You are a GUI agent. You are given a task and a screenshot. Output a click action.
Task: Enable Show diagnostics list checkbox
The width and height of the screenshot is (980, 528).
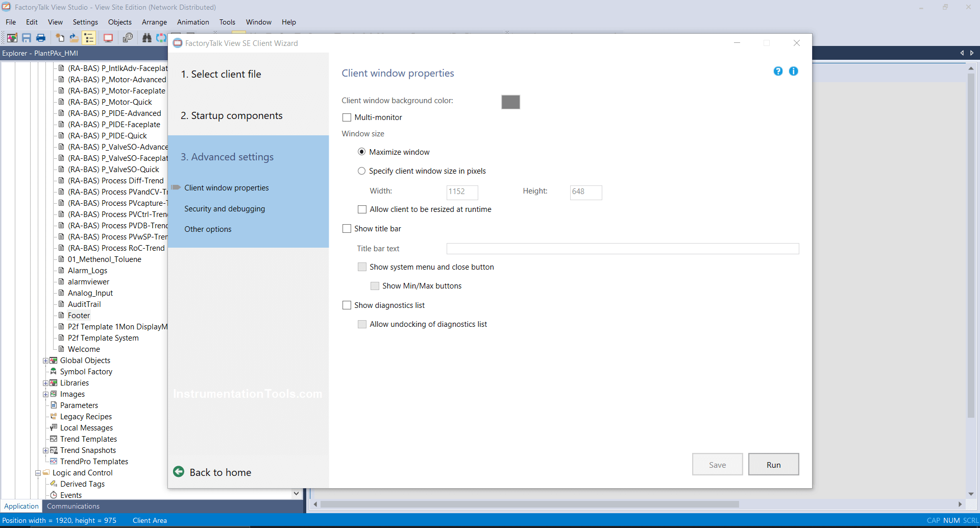tap(347, 305)
